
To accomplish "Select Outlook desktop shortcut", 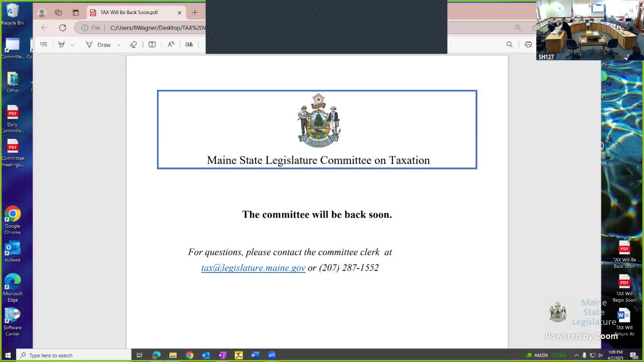I will pyautogui.click(x=13, y=252).
